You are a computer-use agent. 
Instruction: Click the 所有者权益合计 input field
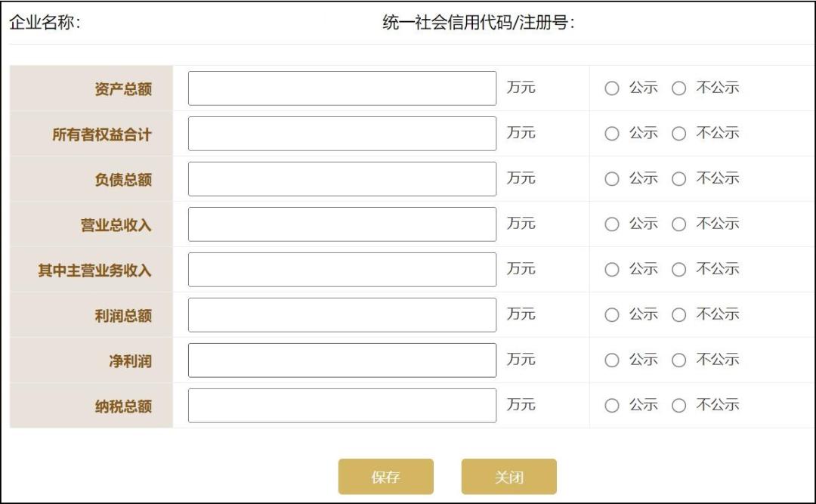[342, 133]
